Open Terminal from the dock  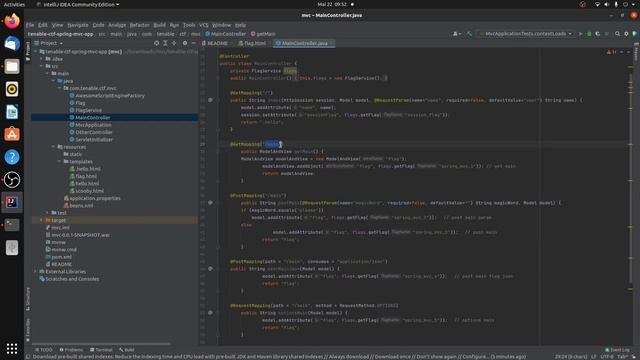click(12, 225)
